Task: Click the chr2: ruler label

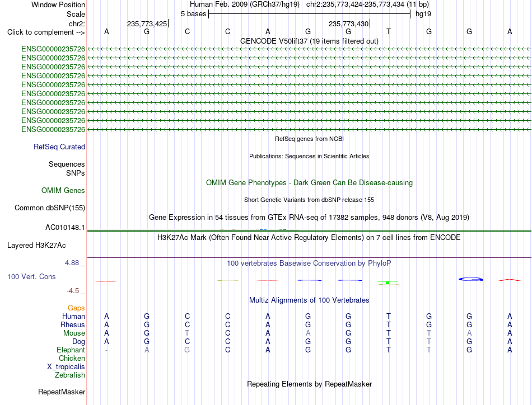Action: pyautogui.click(x=77, y=23)
